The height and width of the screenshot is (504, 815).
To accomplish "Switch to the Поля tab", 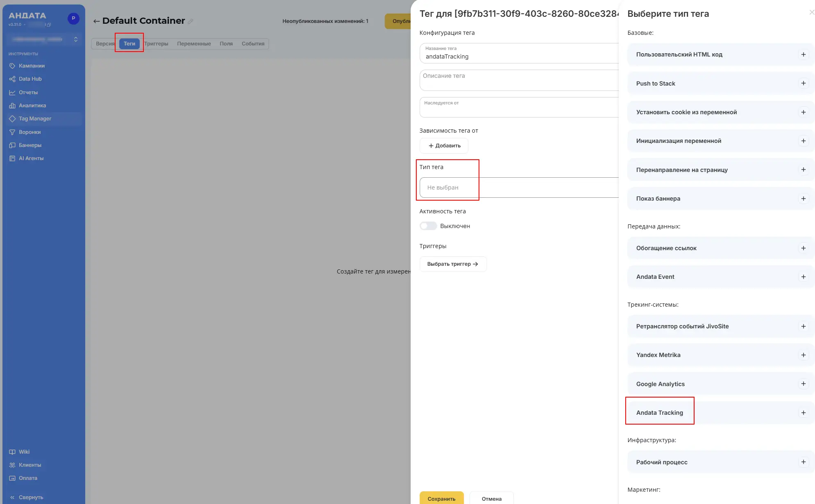I will (x=226, y=44).
